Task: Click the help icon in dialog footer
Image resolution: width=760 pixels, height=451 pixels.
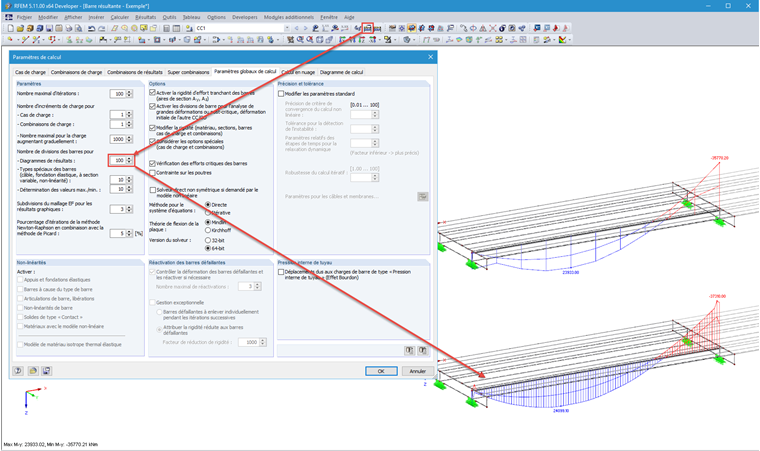Action: point(18,371)
